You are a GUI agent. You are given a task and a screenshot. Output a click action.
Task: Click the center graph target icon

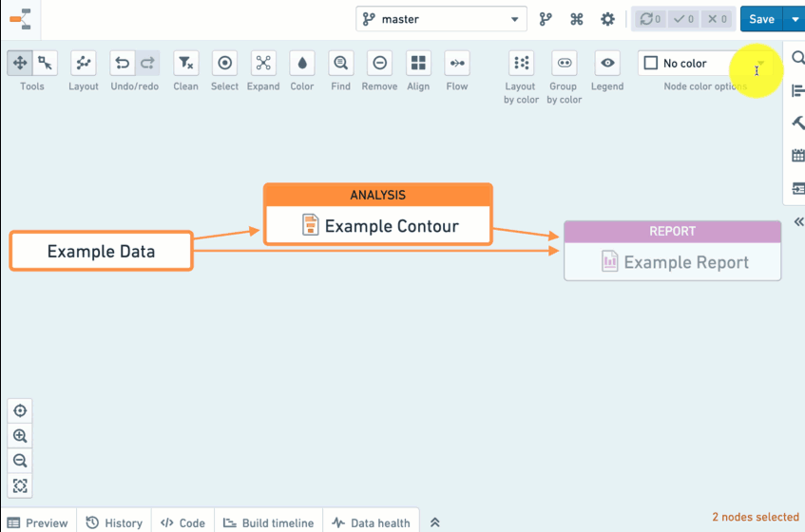20,411
